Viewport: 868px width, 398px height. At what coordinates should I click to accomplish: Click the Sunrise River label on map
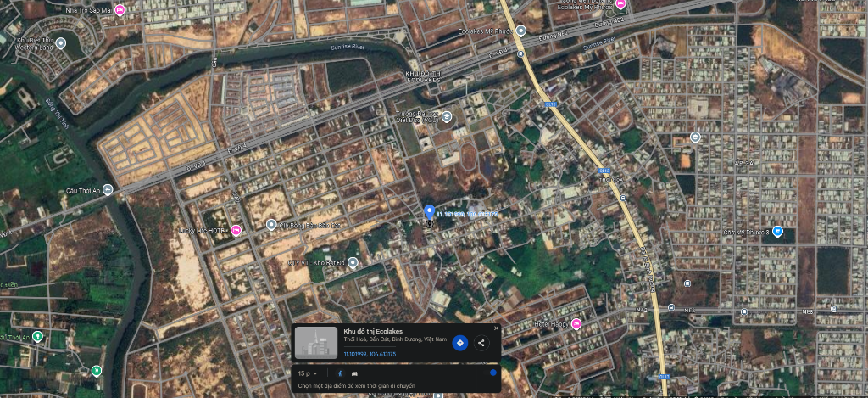click(349, 47)
